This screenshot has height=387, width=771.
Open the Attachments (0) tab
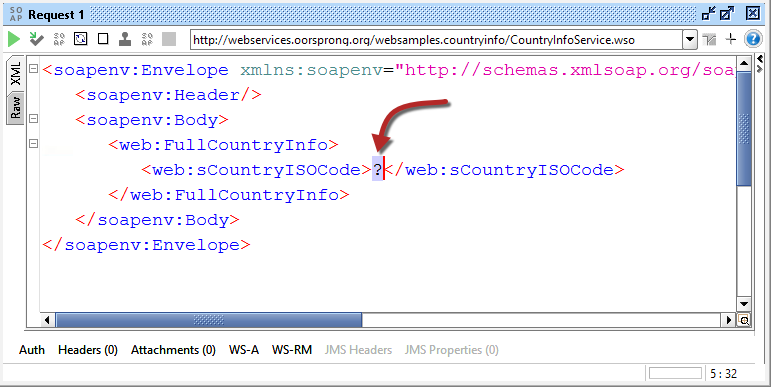click(173, 350)
